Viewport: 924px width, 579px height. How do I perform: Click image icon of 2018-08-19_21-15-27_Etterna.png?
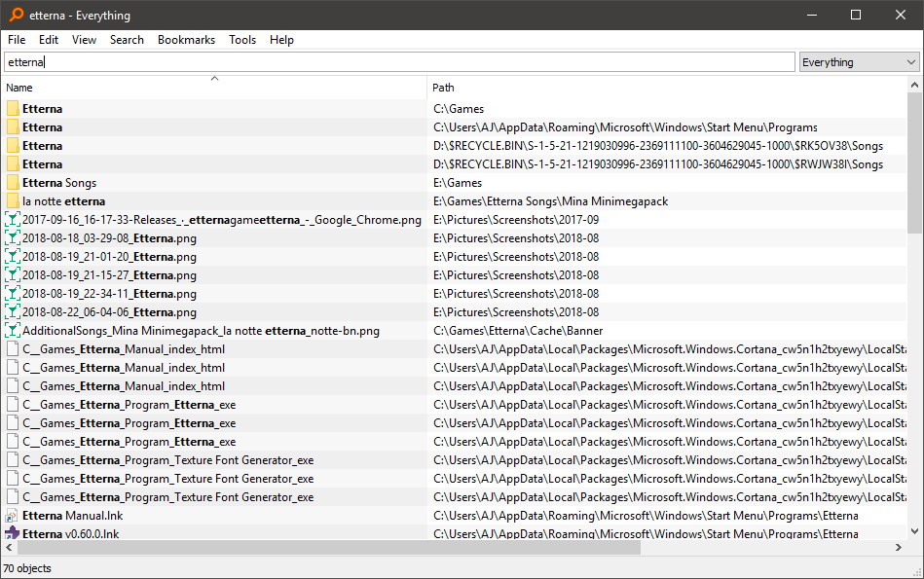point(13,275)
